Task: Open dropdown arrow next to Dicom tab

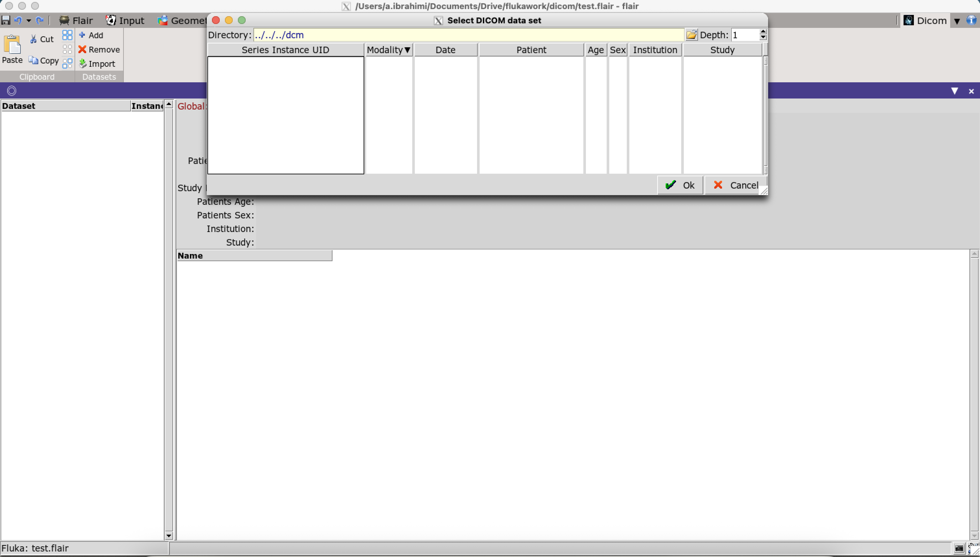Action: point(957,21)
